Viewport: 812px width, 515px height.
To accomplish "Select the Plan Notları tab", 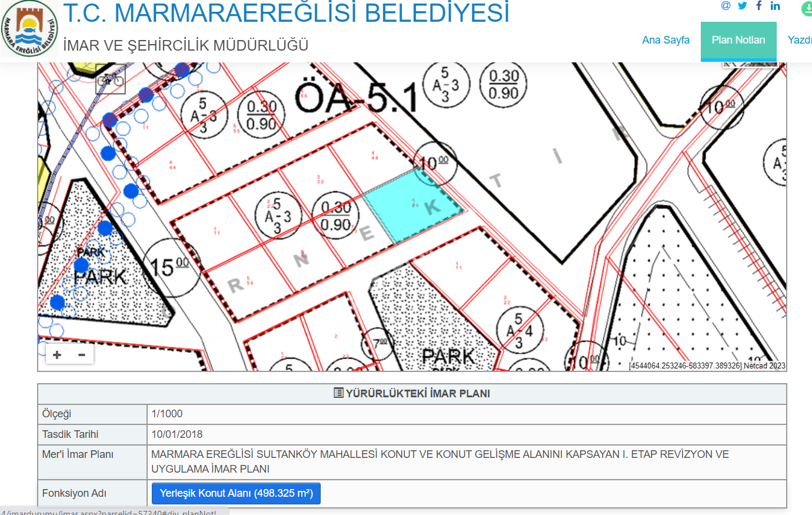I will click(738, 40).
